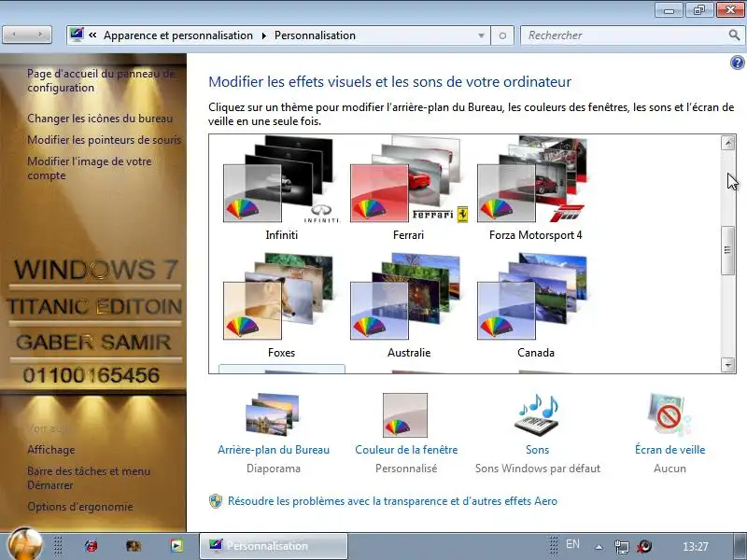This screenshot has width=747, height=560.
Task: Open the Sons link text
Action: 538,450
